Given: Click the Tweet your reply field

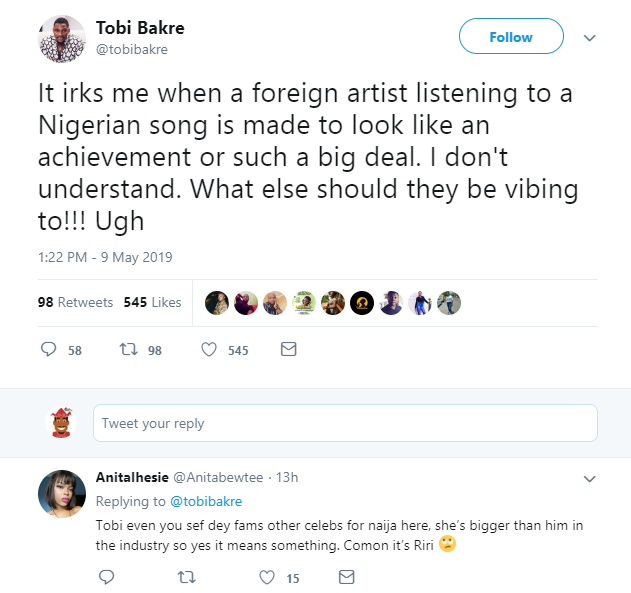Looking at the screenshot, I should pyautogui.click(x=345, y=423).
